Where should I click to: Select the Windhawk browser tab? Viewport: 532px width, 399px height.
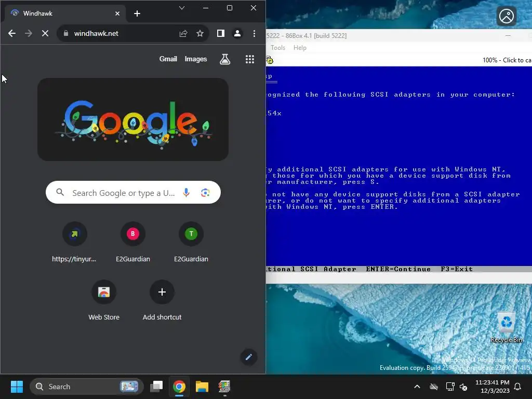65,14
